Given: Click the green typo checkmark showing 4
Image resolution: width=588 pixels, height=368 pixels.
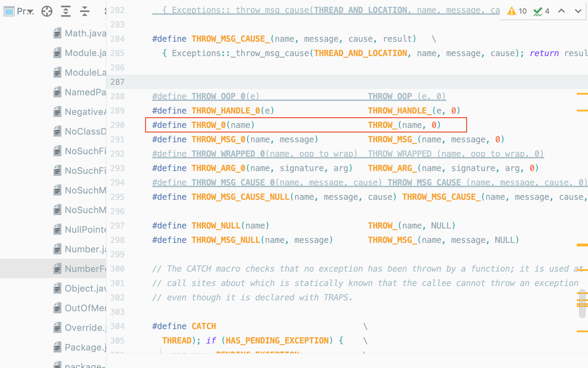Looking at the screenshot, I should click(541, 11).
